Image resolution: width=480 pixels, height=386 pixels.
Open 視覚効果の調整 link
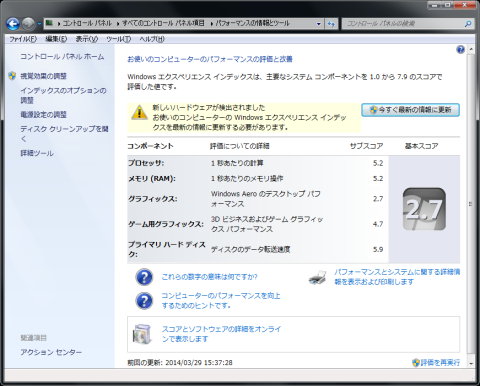[44, 76]
